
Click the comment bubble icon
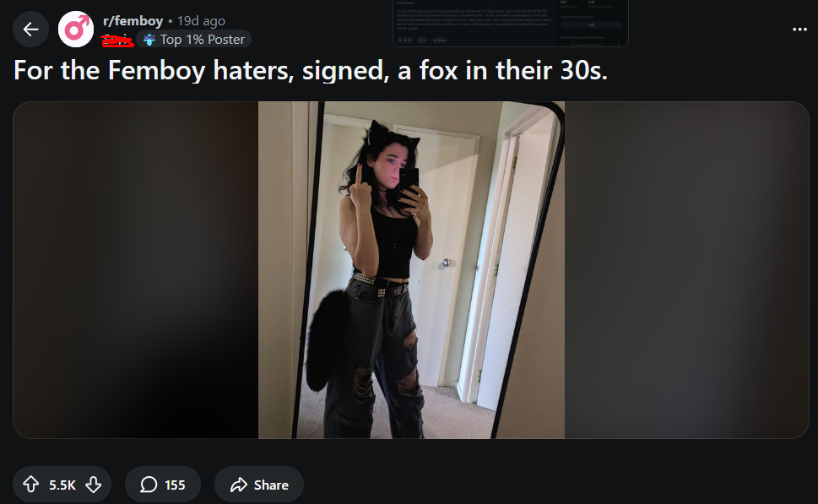tap(149, 485)
